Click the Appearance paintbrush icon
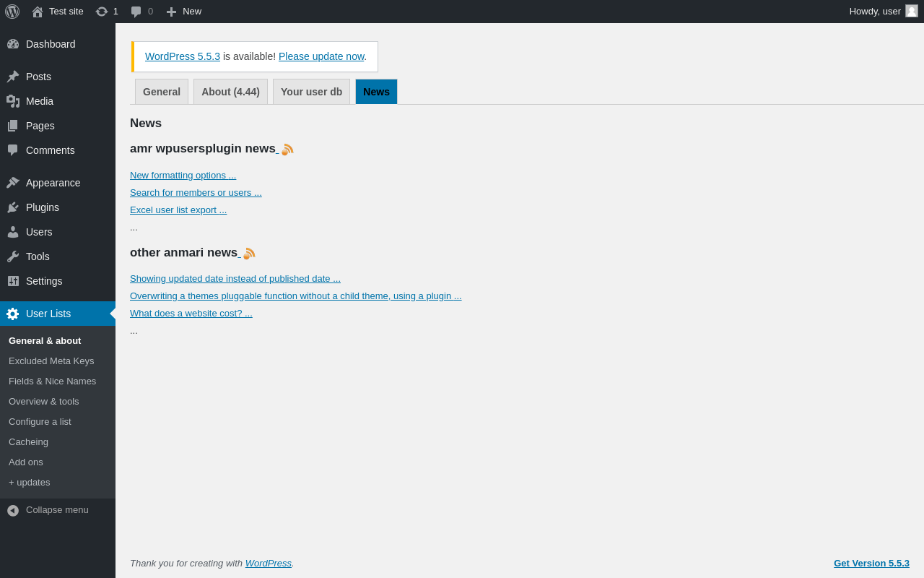 tap(13, 183)
